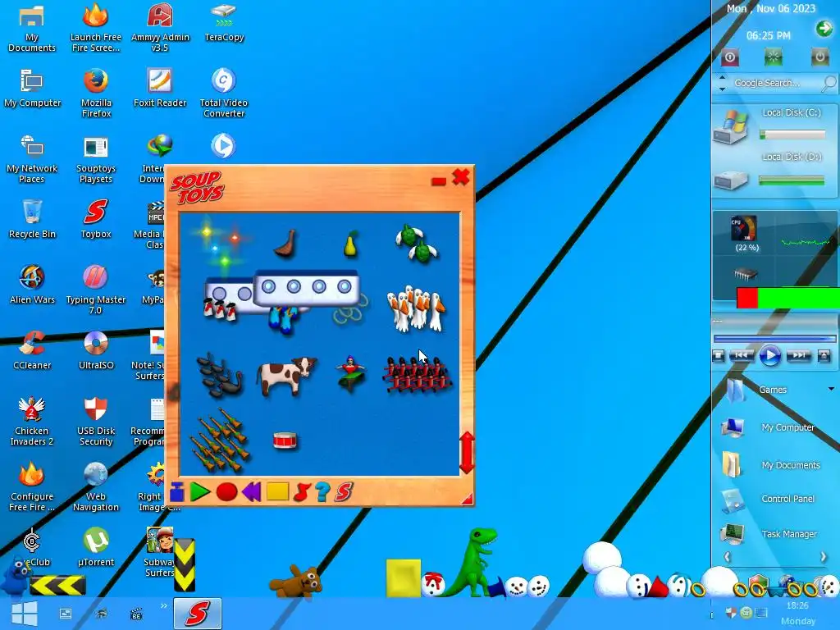The image size is (840, 630).
Task: Choose the green turtles toy
Action: click(417, 244)
